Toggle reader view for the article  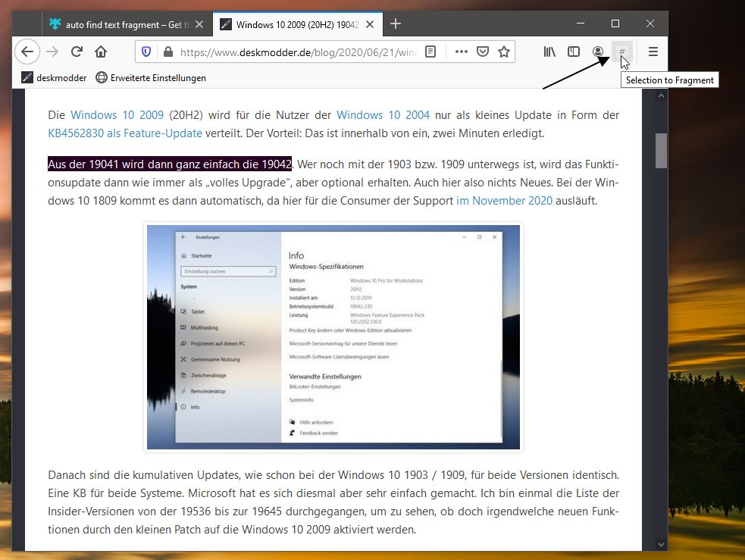click(x=430, y=52)
